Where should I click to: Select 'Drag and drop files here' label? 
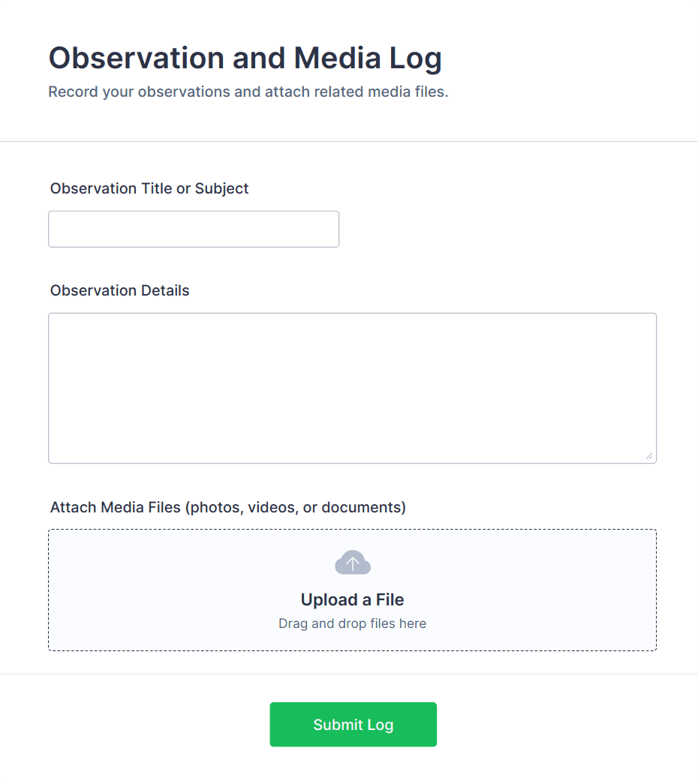coord(352,623)
